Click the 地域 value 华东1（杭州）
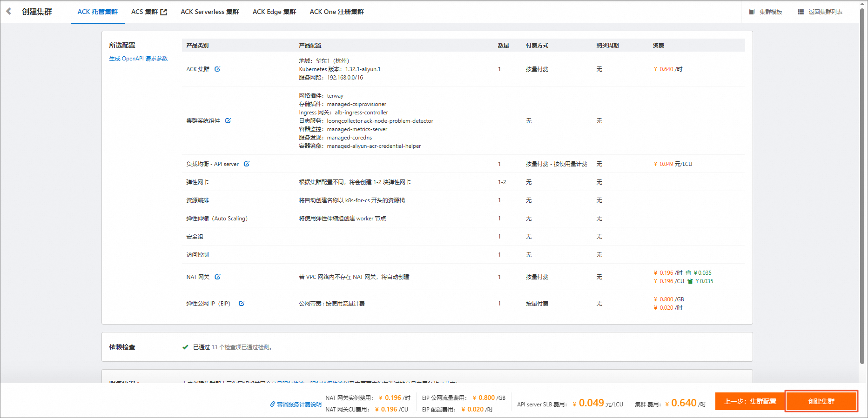Screen dimensions: 868x418 click(x=332, y=61)
